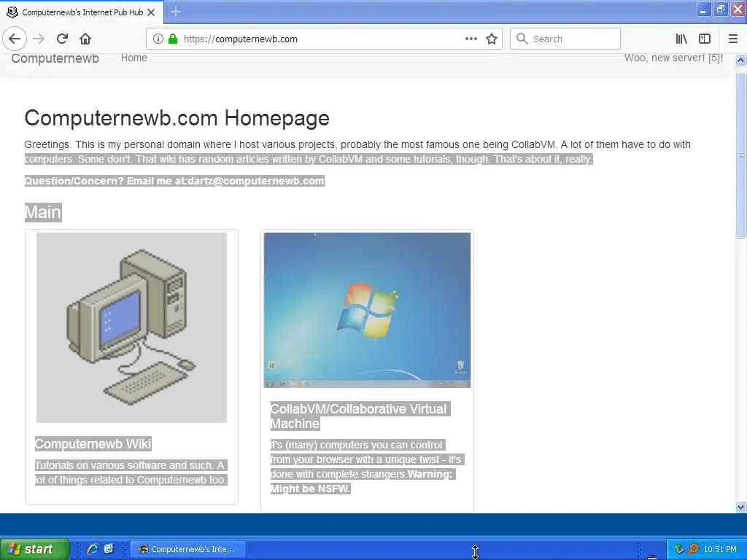Screen dimensions: 747x560
Task: Open the Windows 7 CollabVM thumbnail
Action: [368, 310]
